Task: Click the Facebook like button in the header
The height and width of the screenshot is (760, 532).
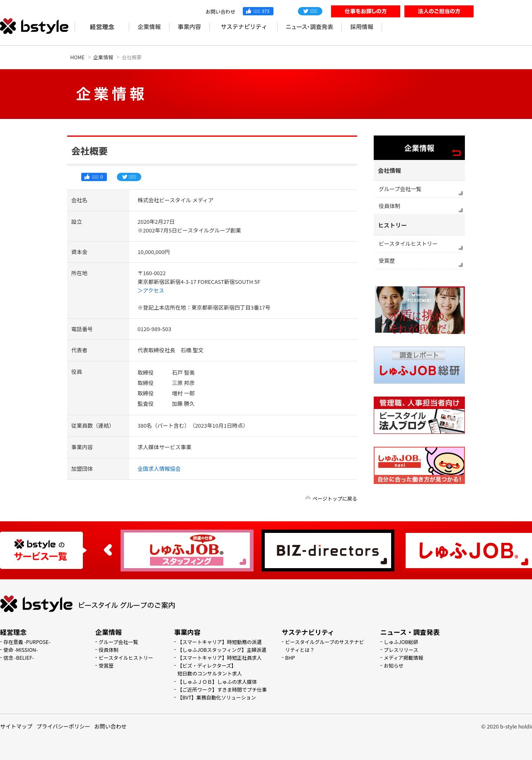Action: click(x=258, y=11)
